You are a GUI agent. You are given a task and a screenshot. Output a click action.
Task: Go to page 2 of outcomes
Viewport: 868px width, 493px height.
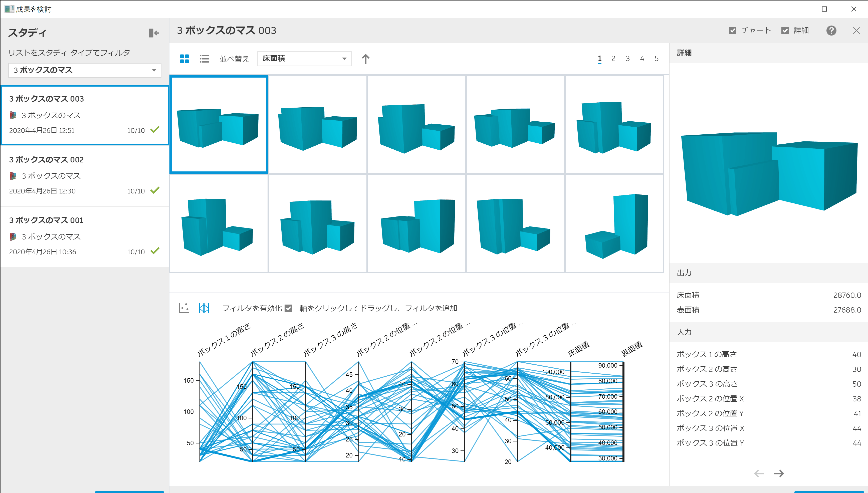tap(613, 58)
